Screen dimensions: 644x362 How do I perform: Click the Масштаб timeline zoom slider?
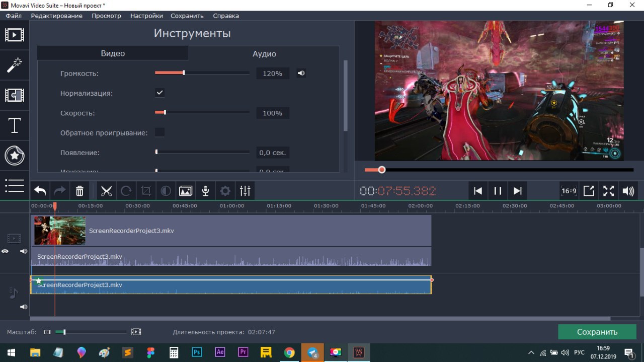[x=91, y=332]
